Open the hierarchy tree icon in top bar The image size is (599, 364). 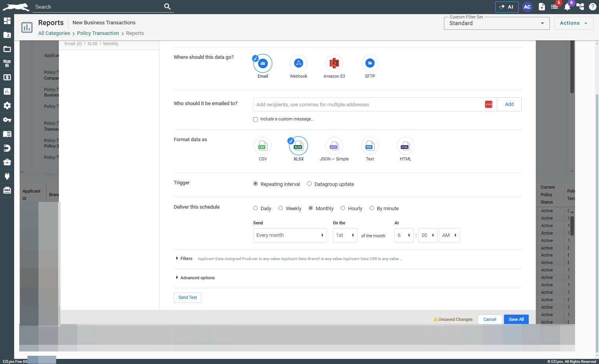580,7
